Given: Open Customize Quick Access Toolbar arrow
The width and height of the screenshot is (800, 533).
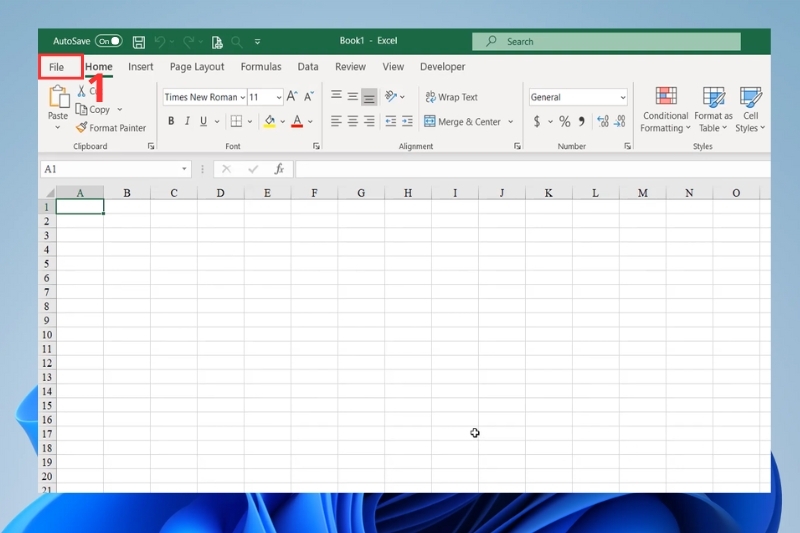Looking at the screenshot, I should click(258, 42).
